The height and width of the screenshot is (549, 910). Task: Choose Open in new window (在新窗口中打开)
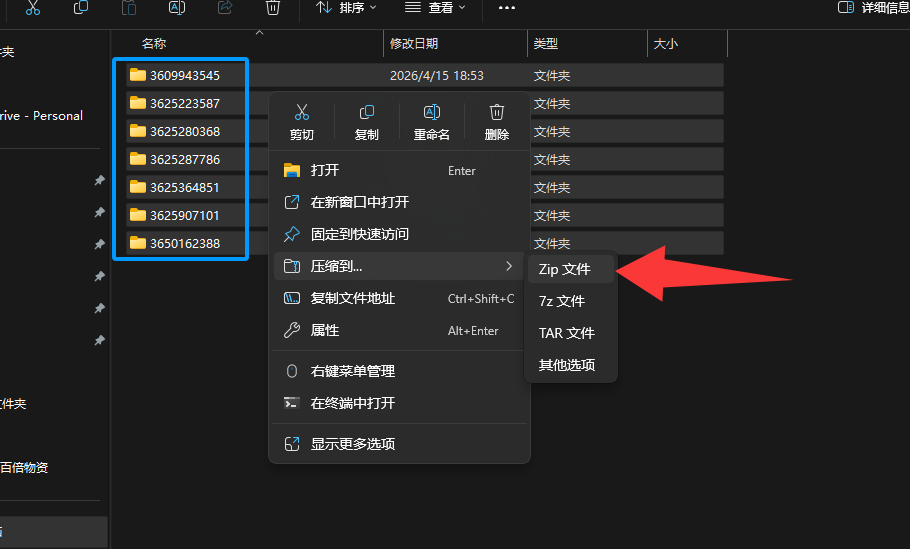point(399,202)
